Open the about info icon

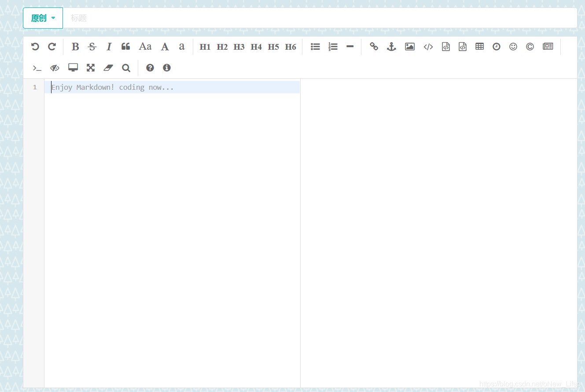coord(167,68)
